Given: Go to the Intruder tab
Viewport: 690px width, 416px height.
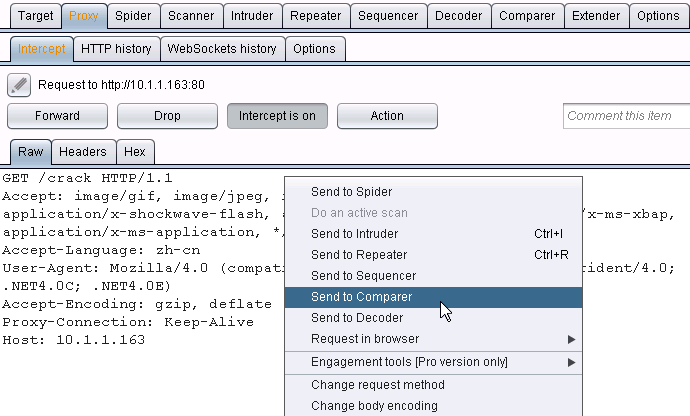Looking at the screenshot, I should click(x=252, y=16).
